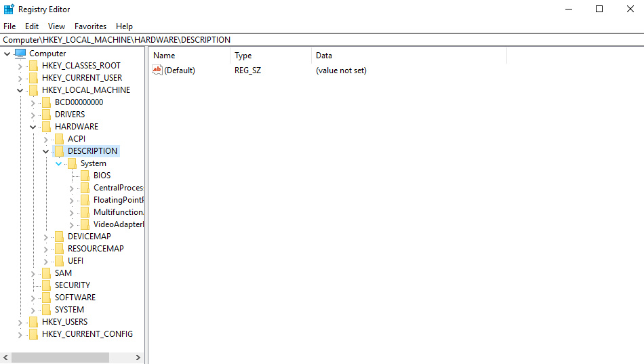Click the UEFI folder icon
Viewport: 644px width, 364px height.
(60, 261)
